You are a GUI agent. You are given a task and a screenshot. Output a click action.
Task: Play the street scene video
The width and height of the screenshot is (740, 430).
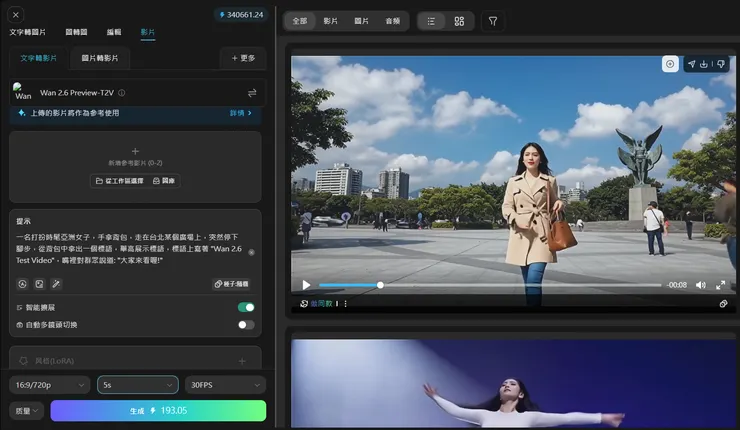pyautogui.click(x=306, y=285)
